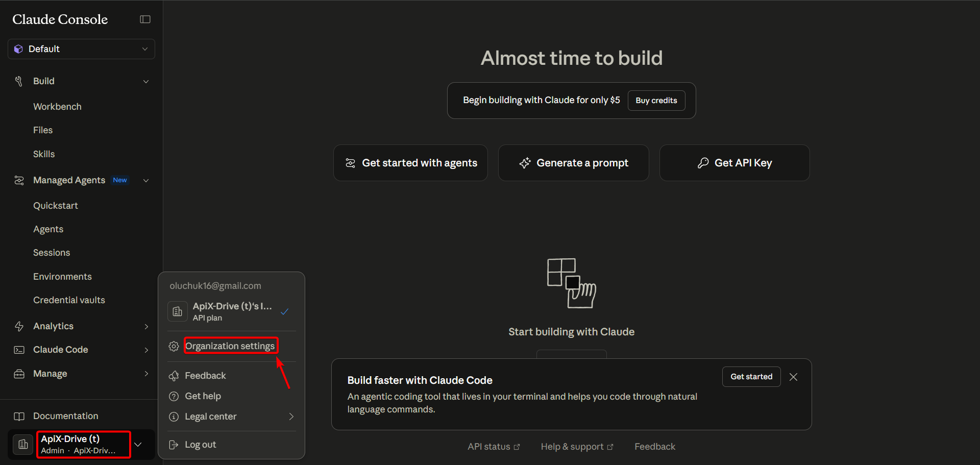Expand the Manage section chevron
The height and width of the screenshot is (465, 980).
pos(146,374)
